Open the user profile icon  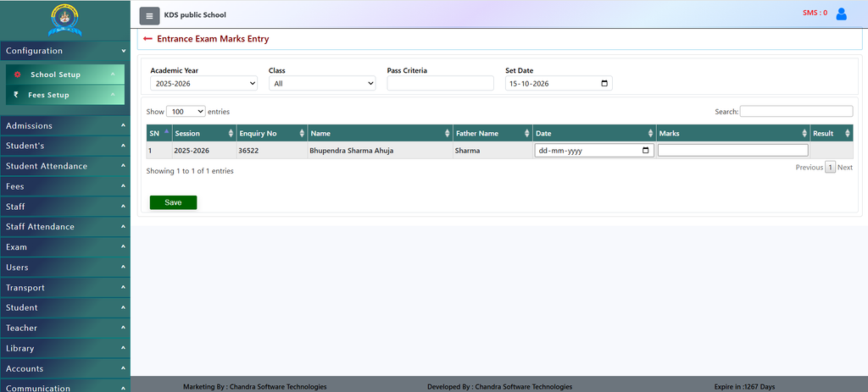841,14
